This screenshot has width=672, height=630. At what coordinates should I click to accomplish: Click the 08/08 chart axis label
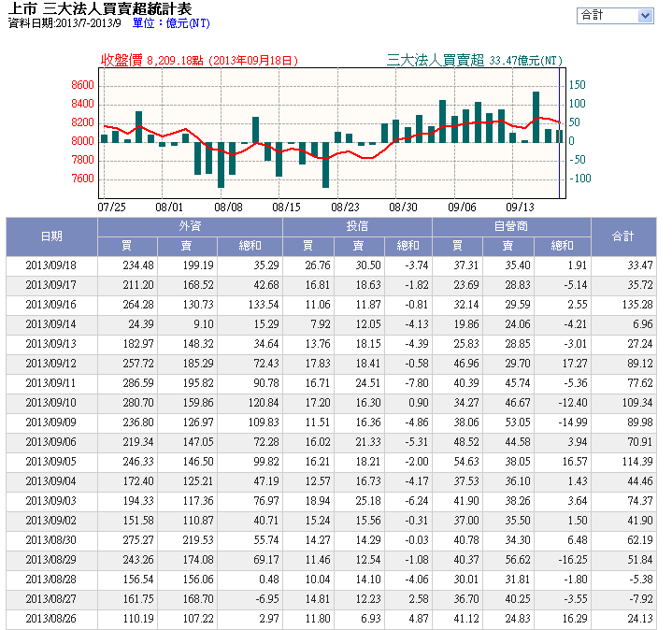click(228, 208)
